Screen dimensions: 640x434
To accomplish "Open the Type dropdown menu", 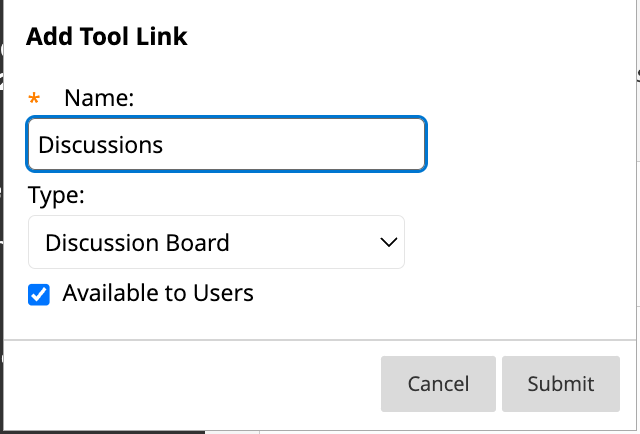I will tap(216, 242).
